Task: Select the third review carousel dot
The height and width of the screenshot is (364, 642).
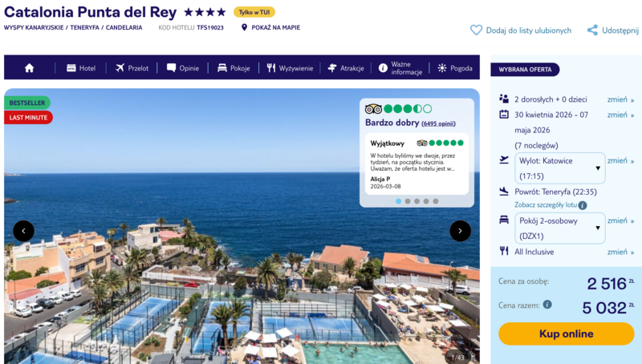Action: point(417,201)
